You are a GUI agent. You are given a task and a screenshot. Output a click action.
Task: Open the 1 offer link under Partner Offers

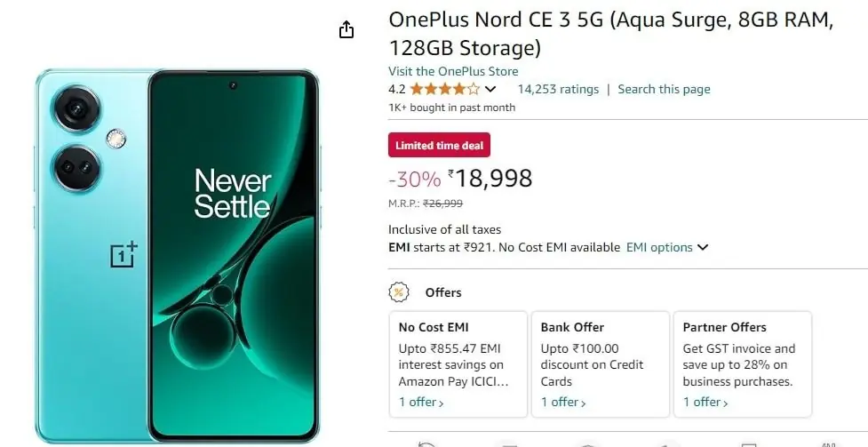point(705,402)
